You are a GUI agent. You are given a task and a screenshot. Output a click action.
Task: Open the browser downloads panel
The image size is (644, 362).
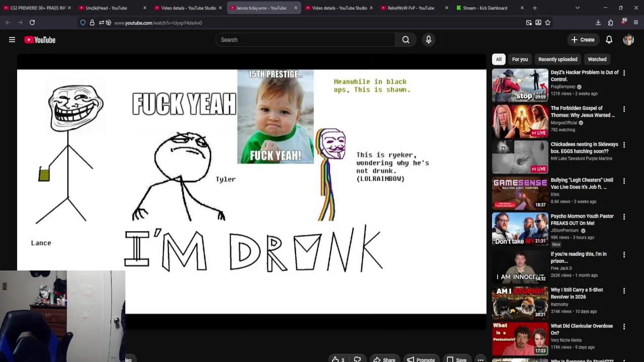pyautogui.click(x=598, y=23)
